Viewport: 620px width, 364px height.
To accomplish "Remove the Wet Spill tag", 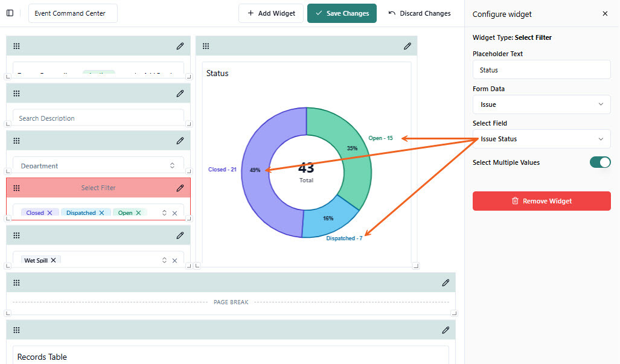I will (53, 260).
